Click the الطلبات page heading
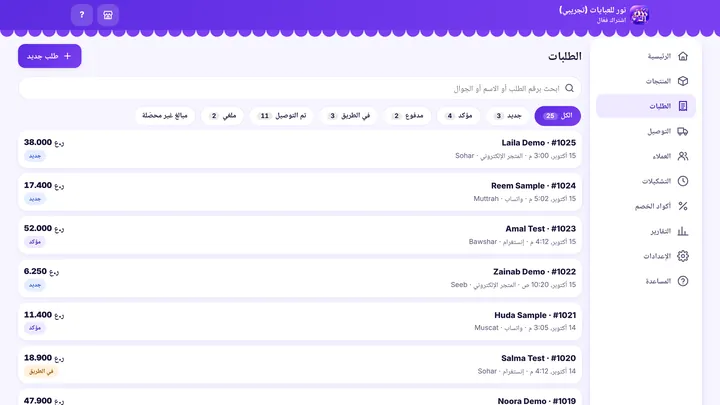Screen dimensions: 720x405 pos(564,56)
